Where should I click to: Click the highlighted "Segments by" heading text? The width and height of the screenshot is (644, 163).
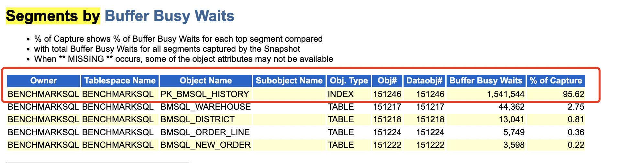(x=53, y=16)
